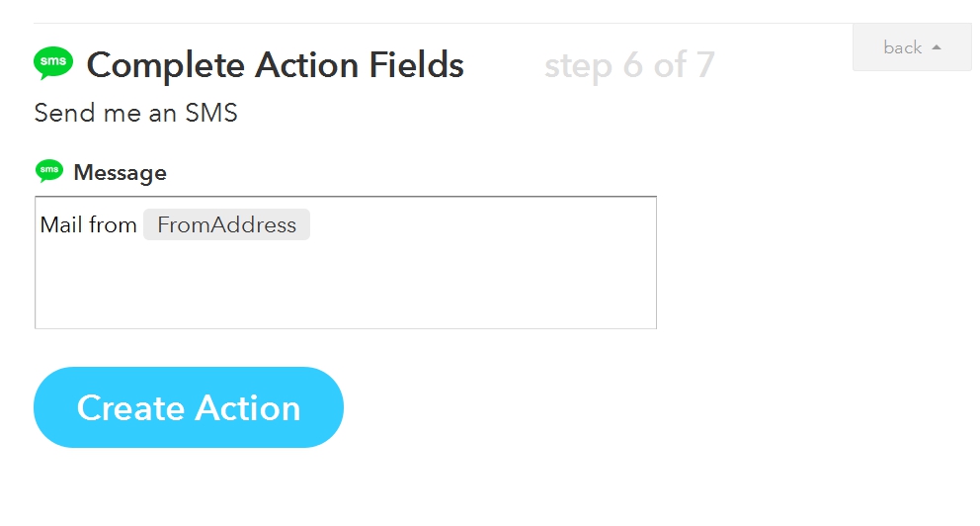
Task: Select the FromAddress ingredient chip
Action: click(227, 224)
